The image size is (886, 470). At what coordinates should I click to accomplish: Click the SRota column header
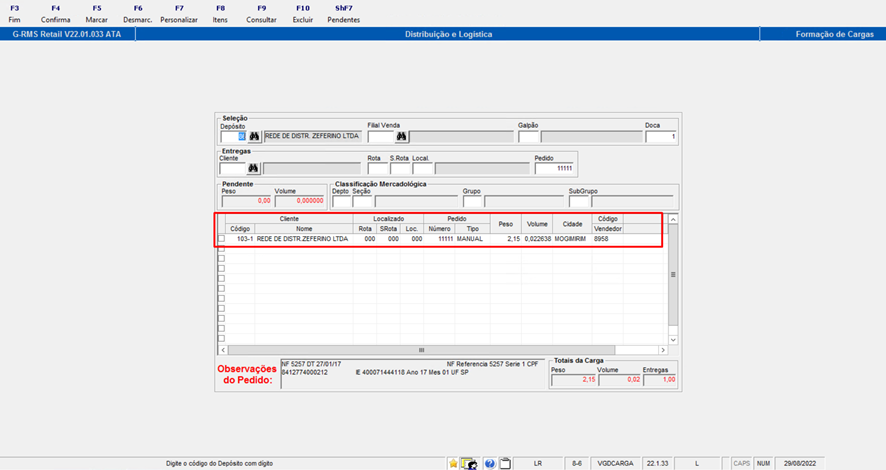pos(388,229)
